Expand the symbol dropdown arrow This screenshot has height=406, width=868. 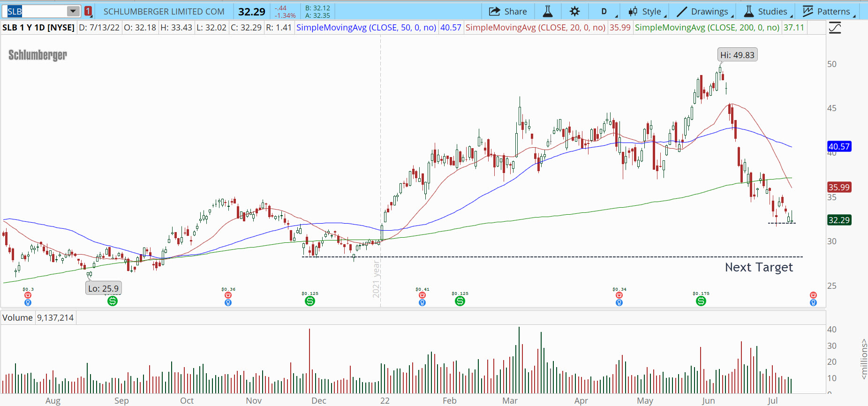[x=73, y=11]
